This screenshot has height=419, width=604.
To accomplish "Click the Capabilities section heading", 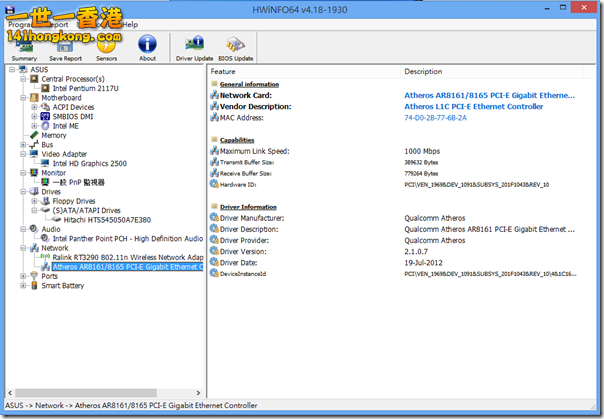I will pos(237,140).
